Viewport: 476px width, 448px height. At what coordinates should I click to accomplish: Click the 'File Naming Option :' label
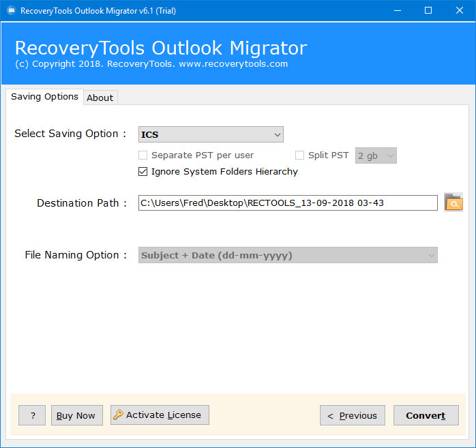coord(76,255)
